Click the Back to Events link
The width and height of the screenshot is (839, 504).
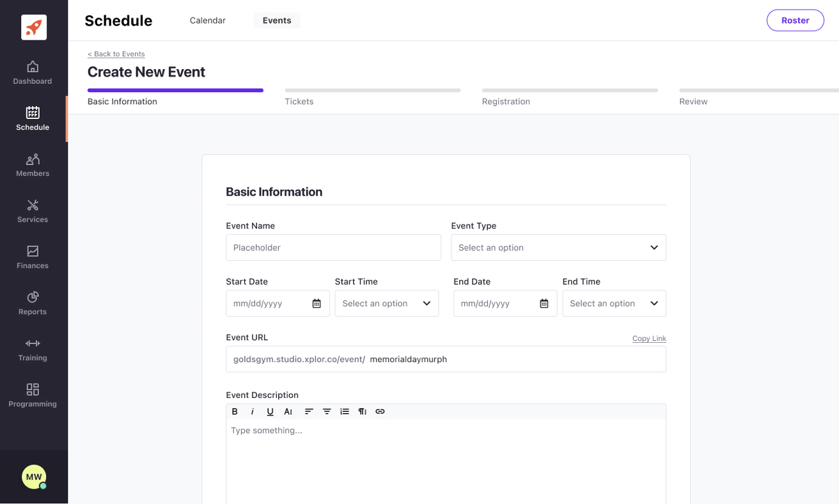116,54
